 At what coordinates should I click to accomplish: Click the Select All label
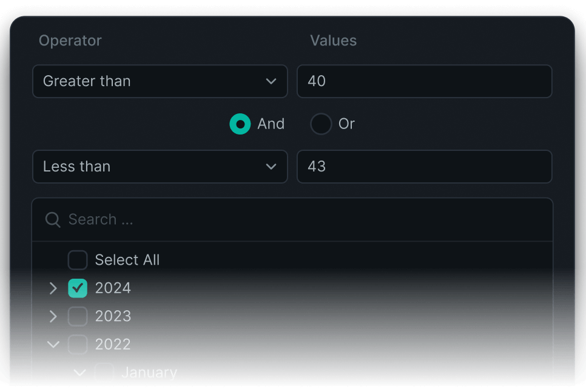[127, 260]
